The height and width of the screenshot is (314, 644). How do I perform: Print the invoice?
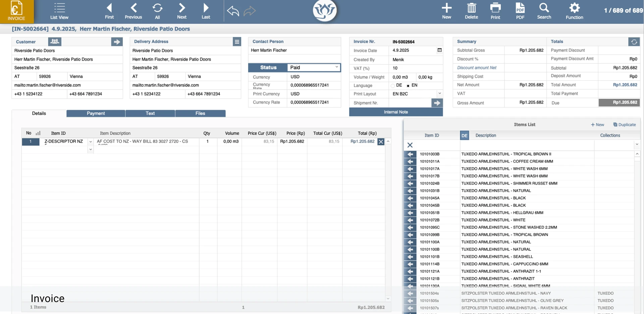pyautogui.click(x=495, y=11)
